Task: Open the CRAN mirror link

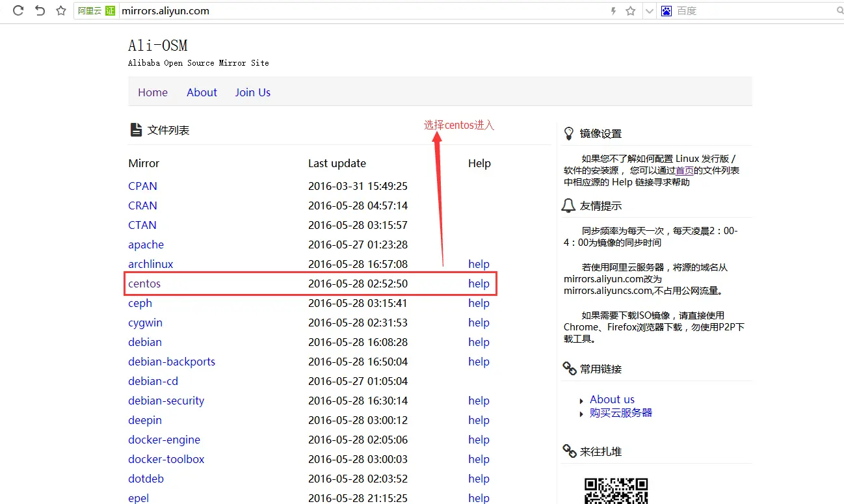Action: point(142,206)
